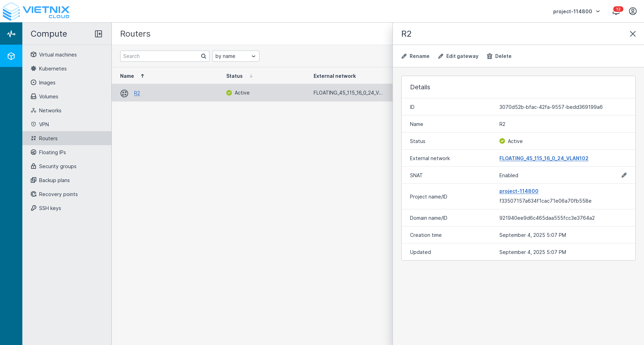This screenshot has height=345, width=644.
Task: Collapse the Compute sidebar panel
Action: click(x=98, y=34)
